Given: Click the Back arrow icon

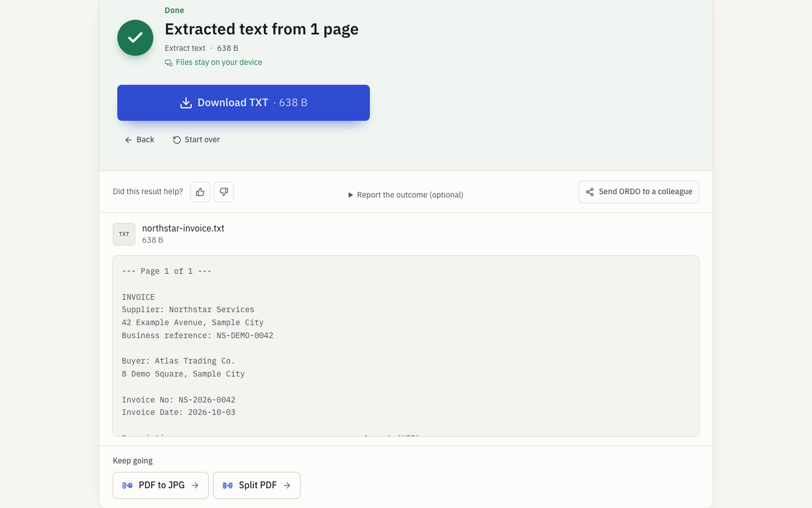Looking at the screenshot, I should point(129,140).
